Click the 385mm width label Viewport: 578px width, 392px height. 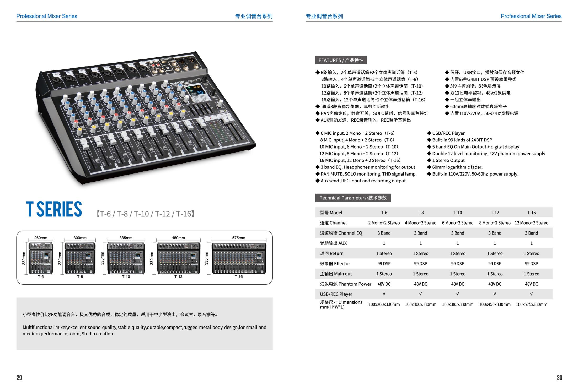point(126,238)
